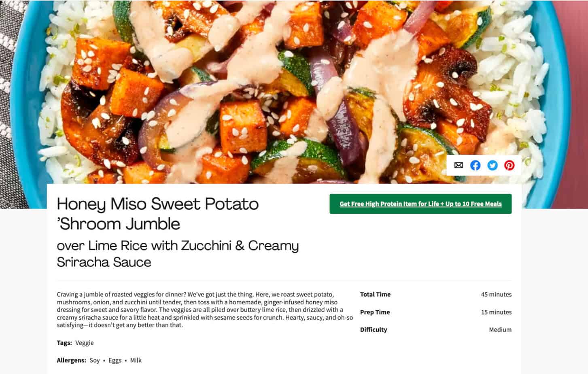Click the Get Free High Protein Item button

pos(420,204)
